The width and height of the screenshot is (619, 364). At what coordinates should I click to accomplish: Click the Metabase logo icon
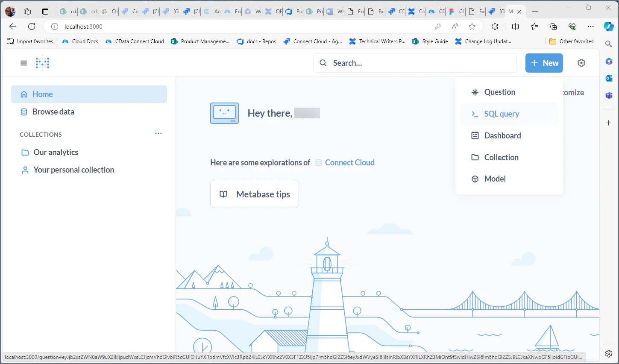(42, 62)
